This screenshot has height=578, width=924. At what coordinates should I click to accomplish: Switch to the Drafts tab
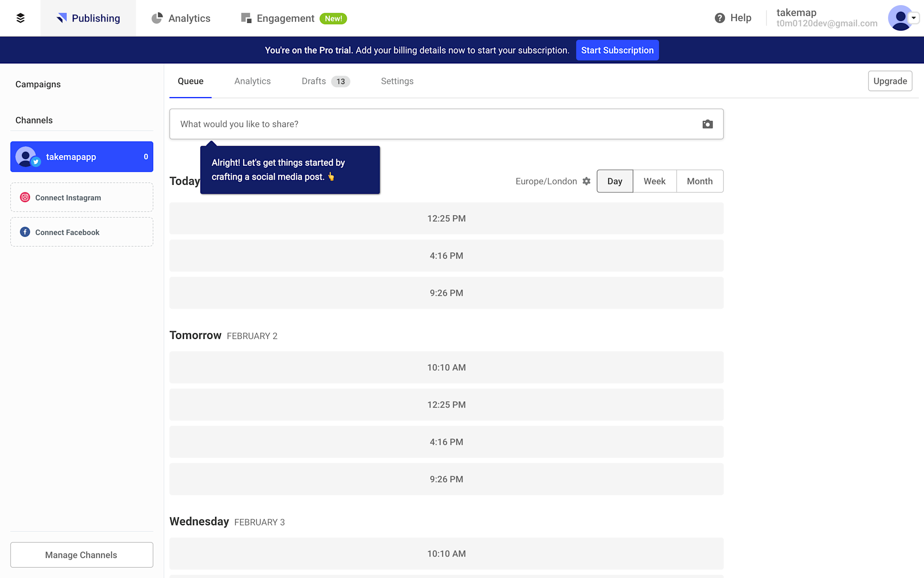[x=325, y=81]
